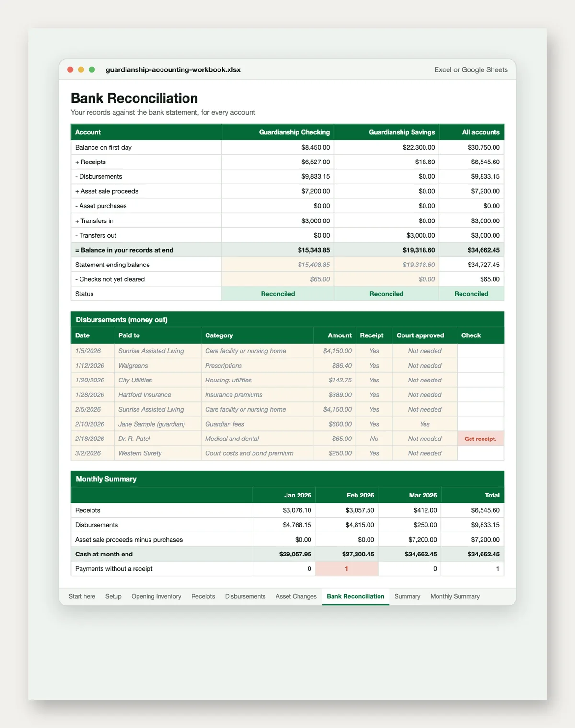
Task: Select Checking checks not cleared $65.00 cell
Action: [x=278, y=279]
